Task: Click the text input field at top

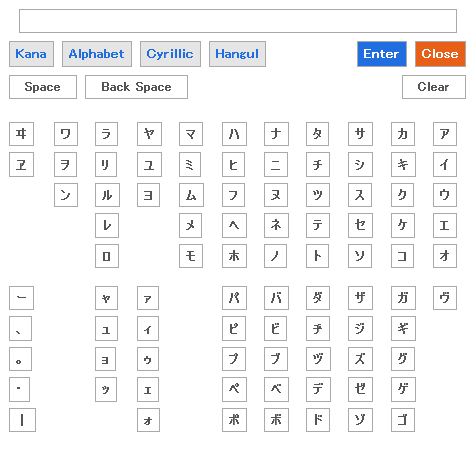Action: (x=238, y=21)
